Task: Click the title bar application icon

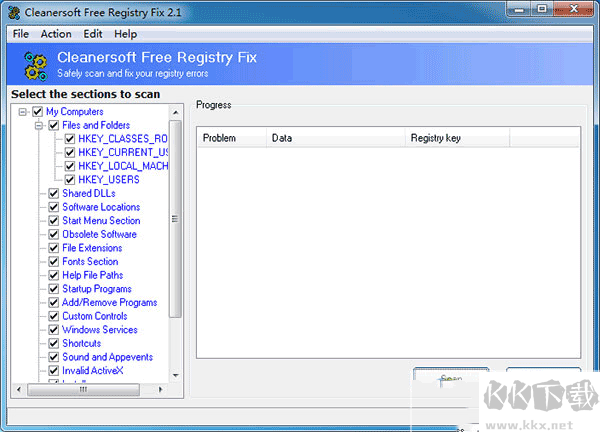Action: coord(14,13)
